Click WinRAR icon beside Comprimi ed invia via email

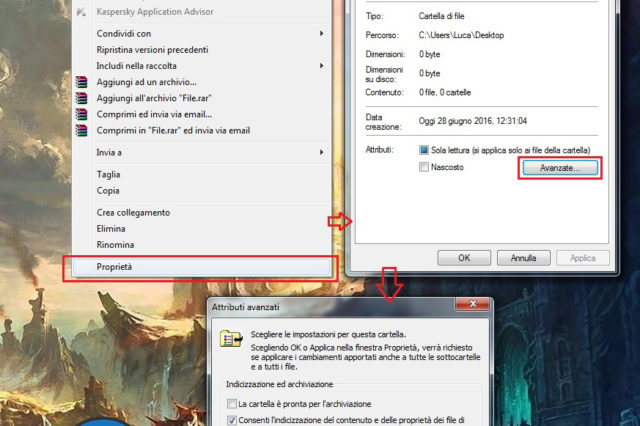click(82, 115)
